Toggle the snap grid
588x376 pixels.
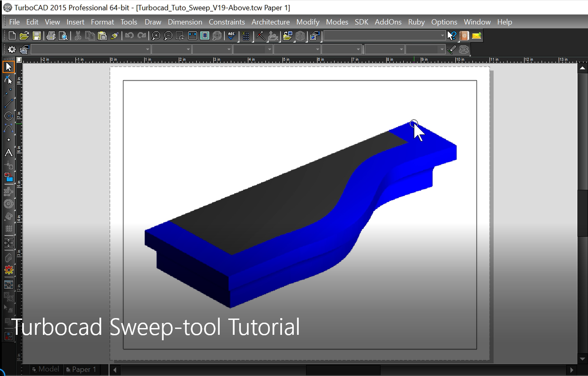246,35
